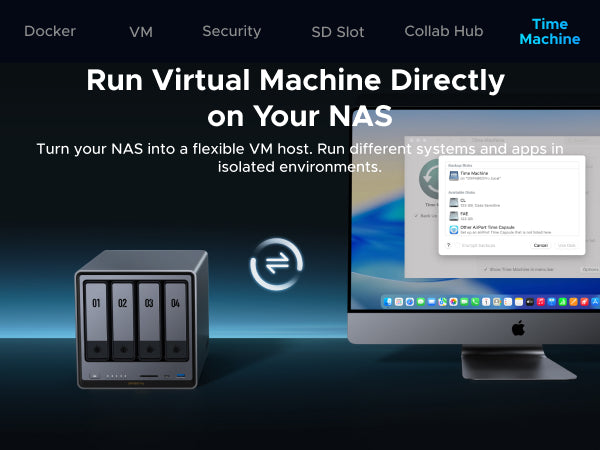Open Photos app in the Dock

[453, 301]
